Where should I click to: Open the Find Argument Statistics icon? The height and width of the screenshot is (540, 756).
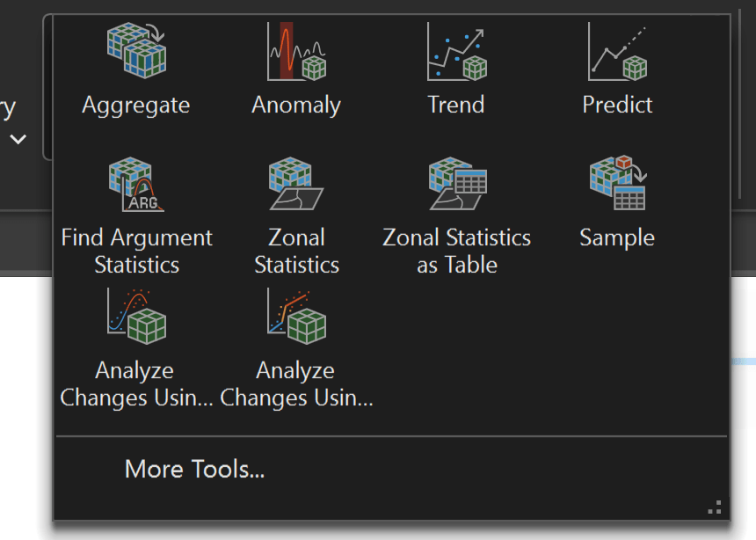click(136, 185)
